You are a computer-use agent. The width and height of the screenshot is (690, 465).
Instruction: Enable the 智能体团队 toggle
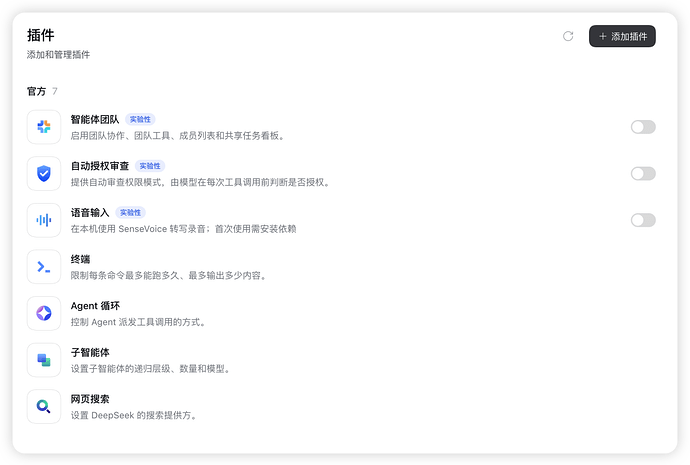tap(643, 127)
